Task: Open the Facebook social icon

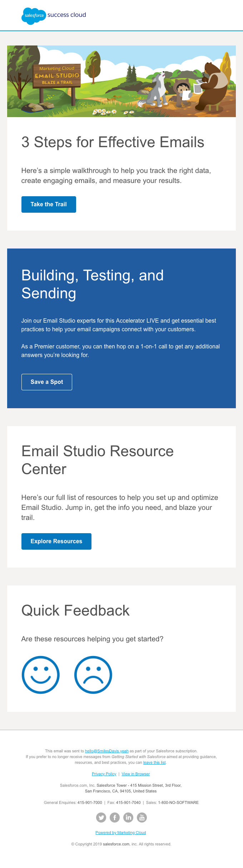Action: (x=115, y=818)
